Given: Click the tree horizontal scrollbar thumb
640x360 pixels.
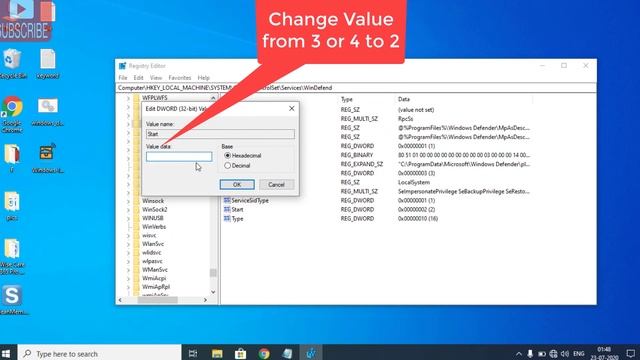Looking at the screenshot, I should pos(157,300).
